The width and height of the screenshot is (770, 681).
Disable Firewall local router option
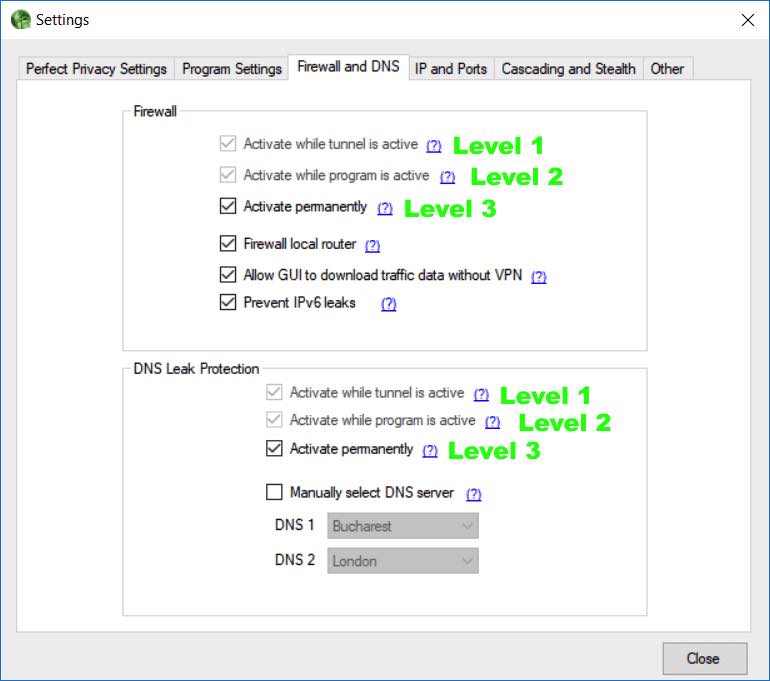[228, 244]
